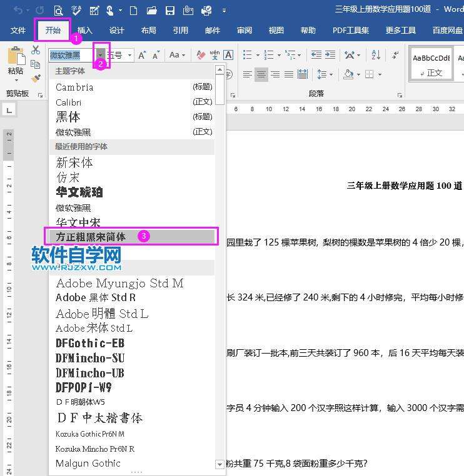Screen dimensions: 464x476
Task: Toggle align left paragraph
Action: coord(248,74)
